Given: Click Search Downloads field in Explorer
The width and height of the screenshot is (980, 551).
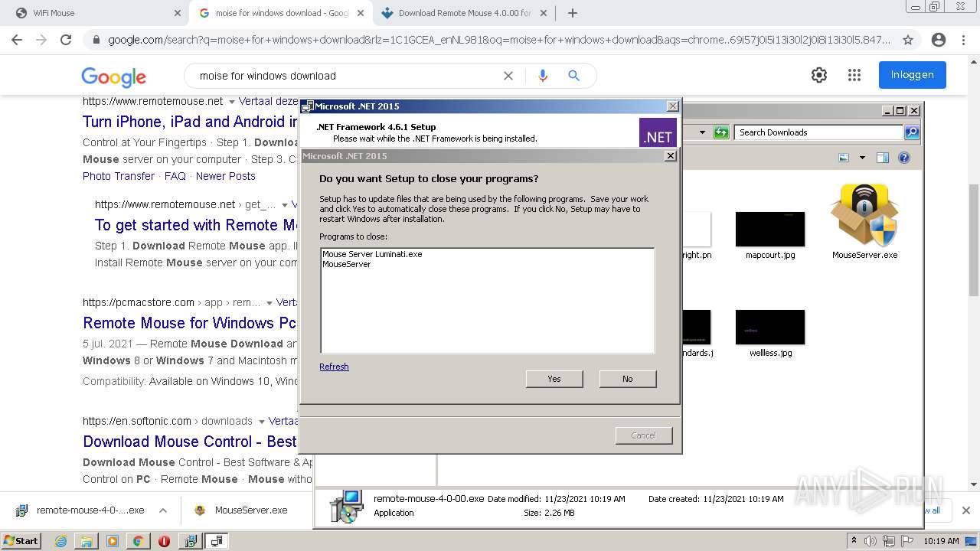Looking at the screenshot, I should tap(818, 132).
